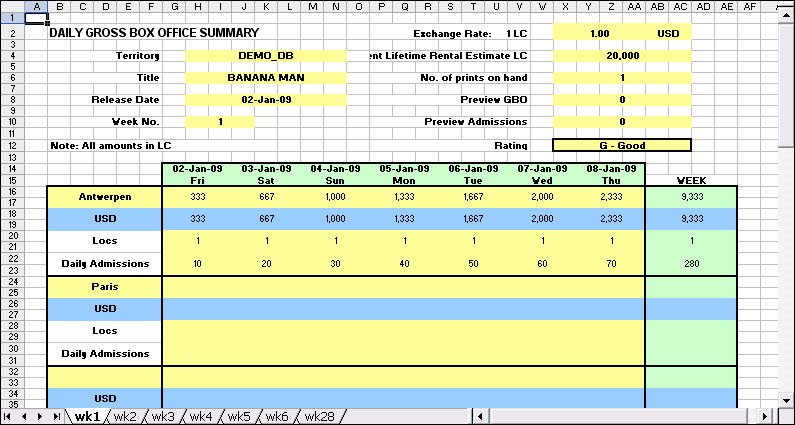Select column X header
This screenshot has width=795, height=425.
pyautogui.click(x=565, y=6)
